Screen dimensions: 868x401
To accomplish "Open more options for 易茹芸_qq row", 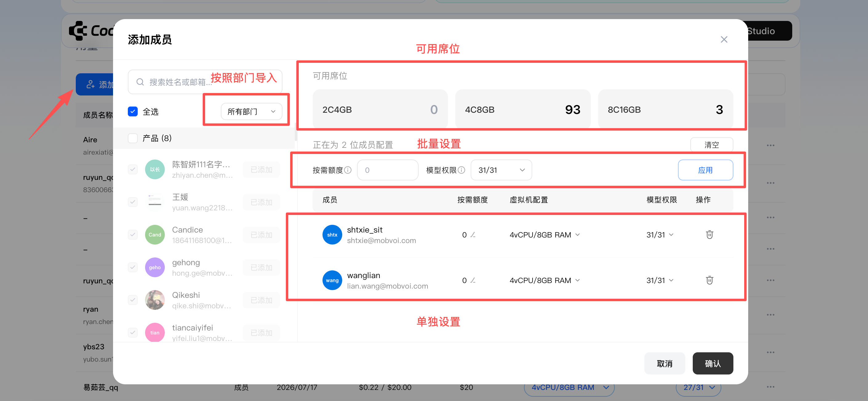I will pos(770,387).
